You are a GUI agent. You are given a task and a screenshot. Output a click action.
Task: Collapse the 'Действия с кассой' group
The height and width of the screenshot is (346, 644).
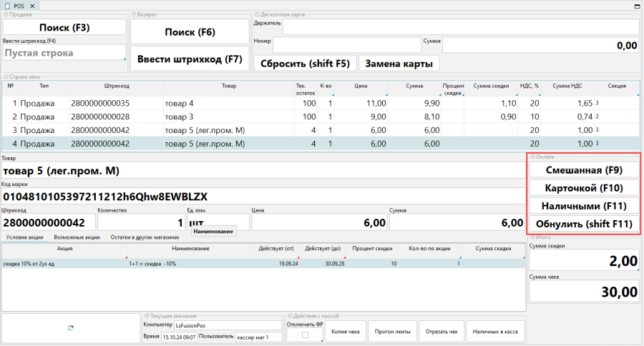click(289, 315)
